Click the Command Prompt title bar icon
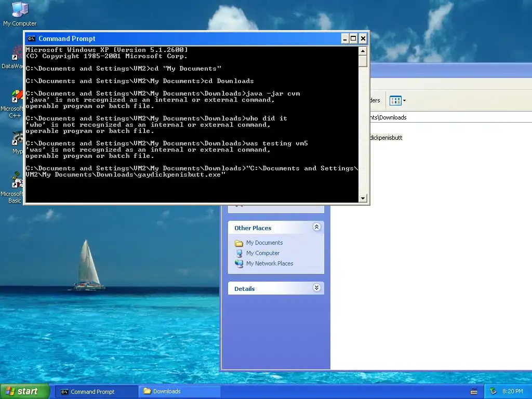Viewport: 532px width, 399px height. click(x=31, y=38)
